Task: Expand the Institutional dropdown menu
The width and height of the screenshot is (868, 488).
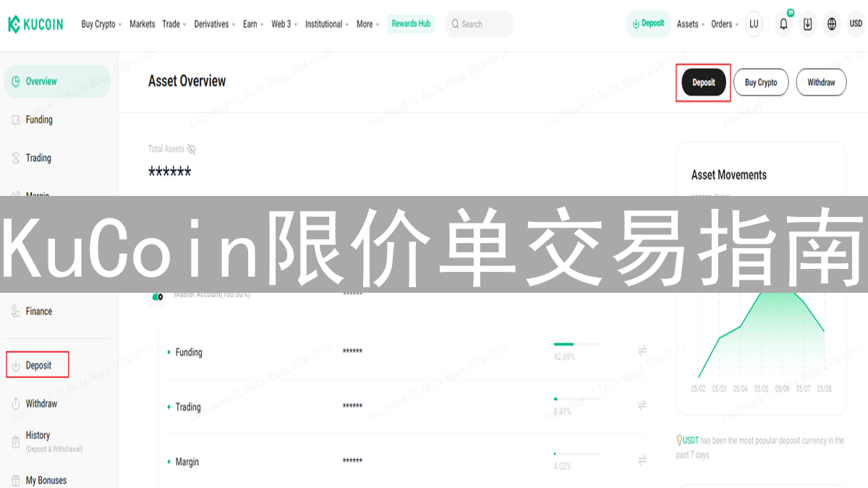Action: tap(327, 24)
